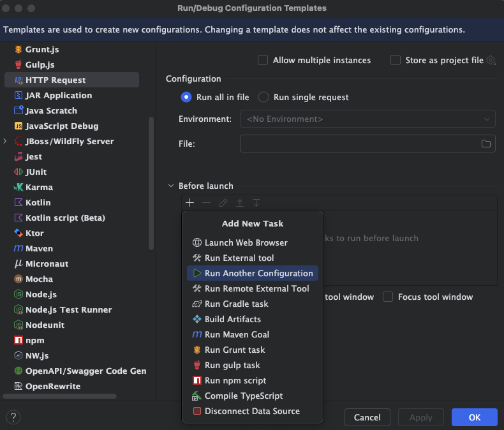Screen dimensions: 504x430
Task: Click the template list vertical scrollbar
Action: (151, 183)
